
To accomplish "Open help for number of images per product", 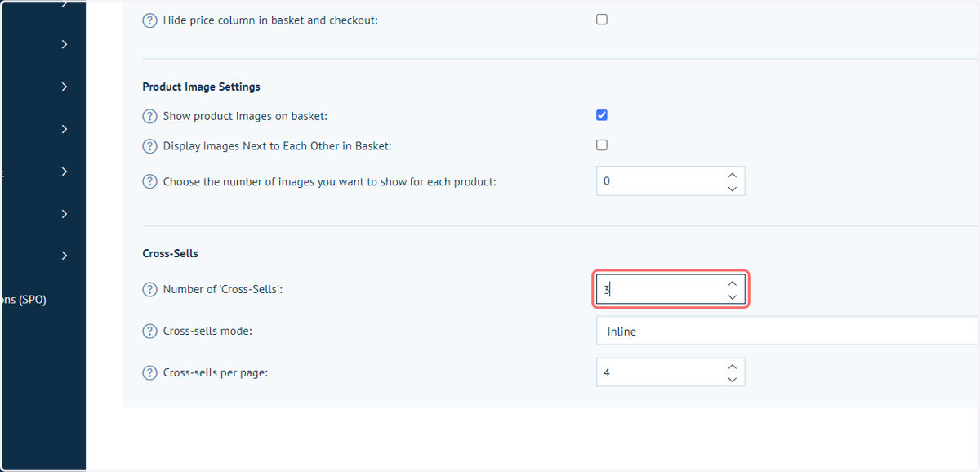I will pos(149,181).
